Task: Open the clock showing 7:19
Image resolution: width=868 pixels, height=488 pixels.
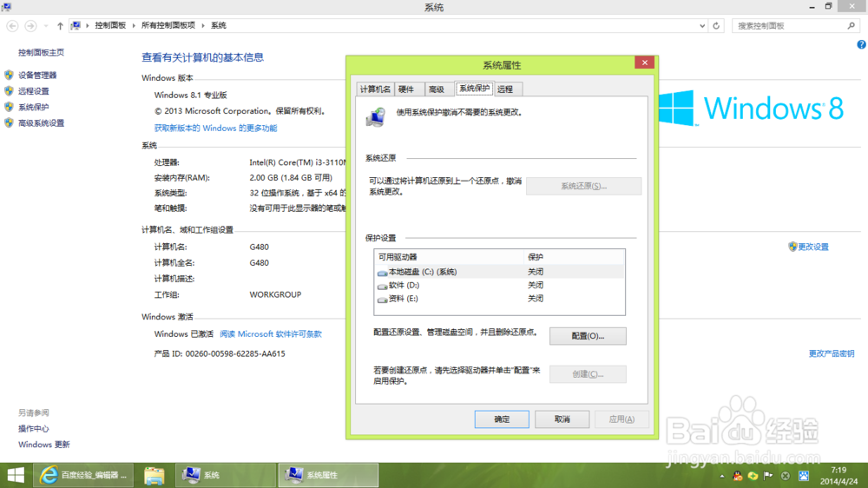Action: pos(838,476)
